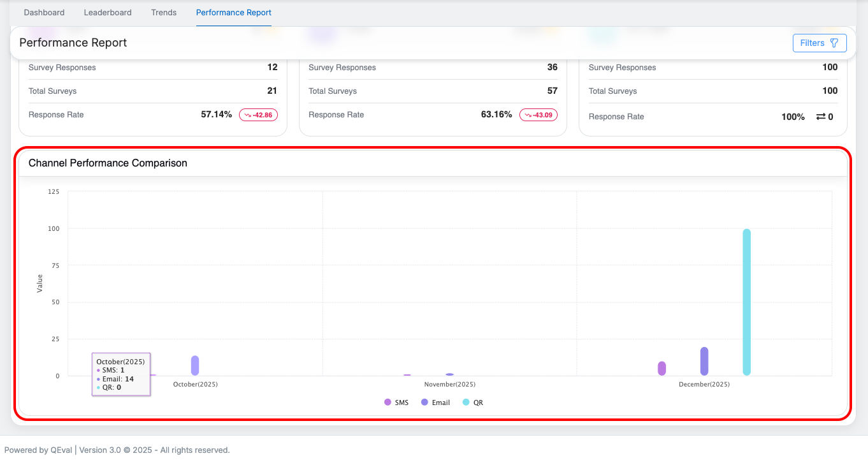Click the purple SMS legend dot

click(x=387, y=402)
